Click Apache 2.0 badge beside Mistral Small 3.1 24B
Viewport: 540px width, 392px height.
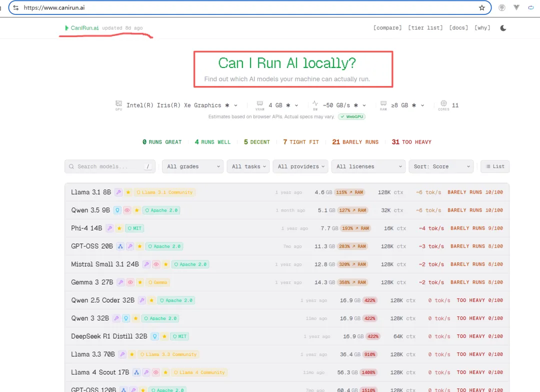tap(190, 264)
